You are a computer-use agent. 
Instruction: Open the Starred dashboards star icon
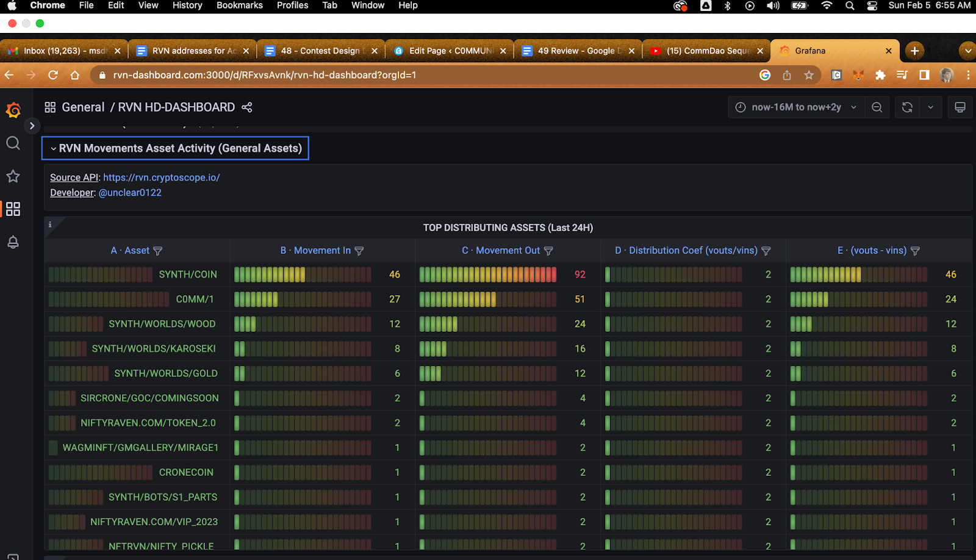[13, 176]
